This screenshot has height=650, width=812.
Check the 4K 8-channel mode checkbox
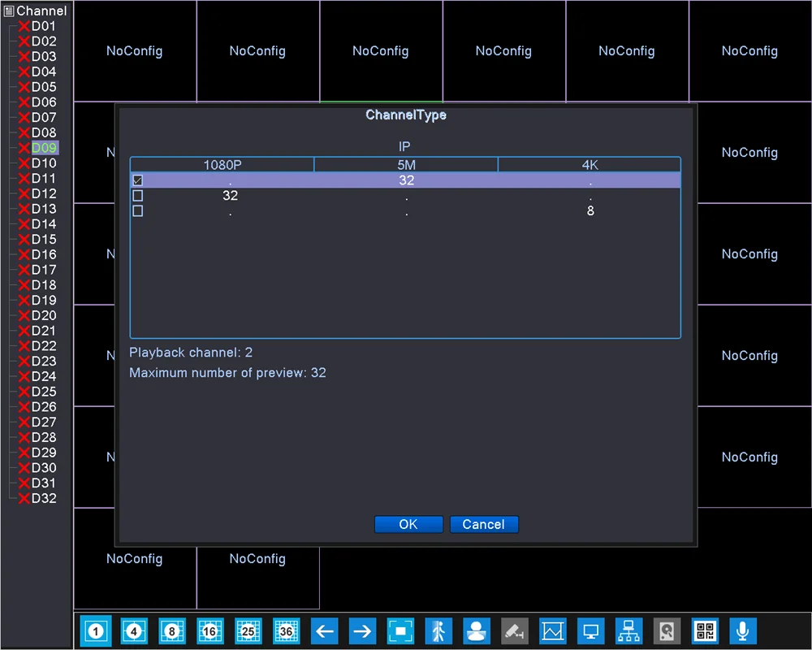[138, 211]
